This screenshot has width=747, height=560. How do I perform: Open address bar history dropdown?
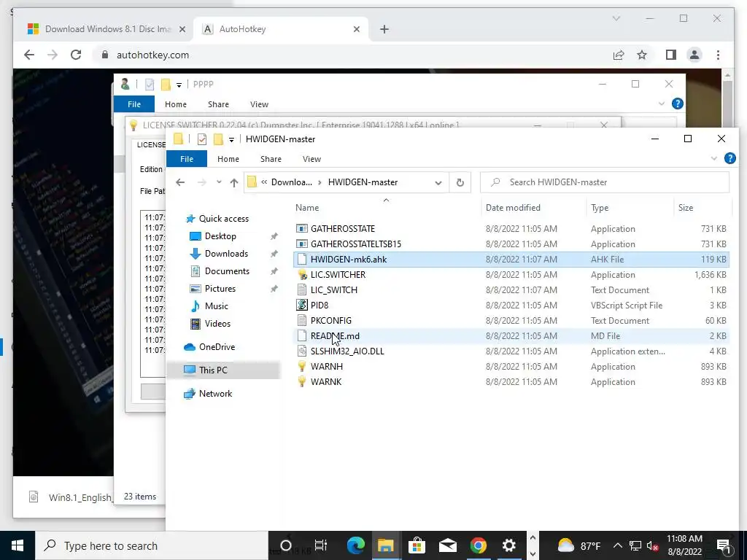[x=438, y=182]
